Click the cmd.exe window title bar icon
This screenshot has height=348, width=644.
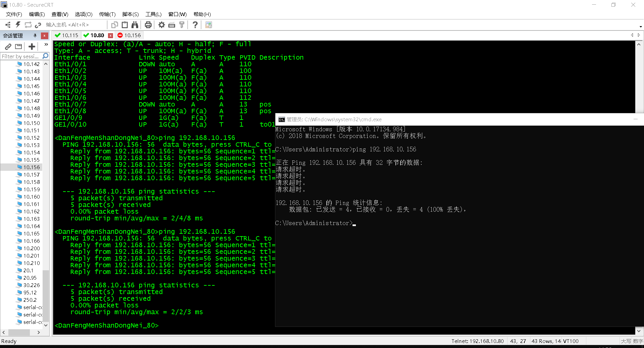(x=282, y=120)
